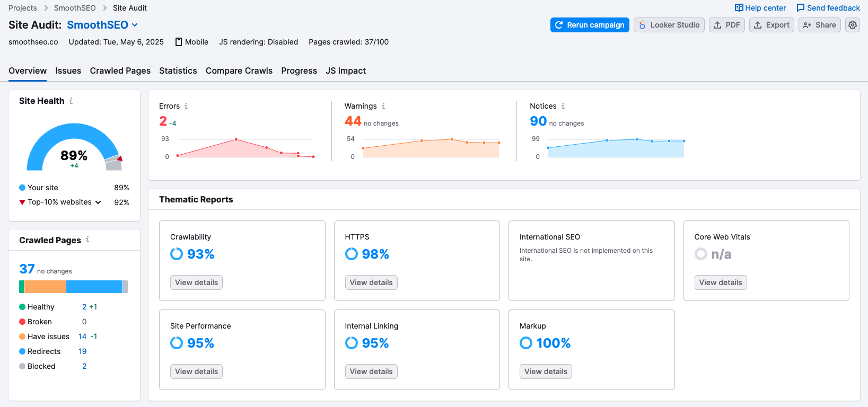868x407 pixels.
Task: Click the Warnings trend chart
Action: [431, 148]
